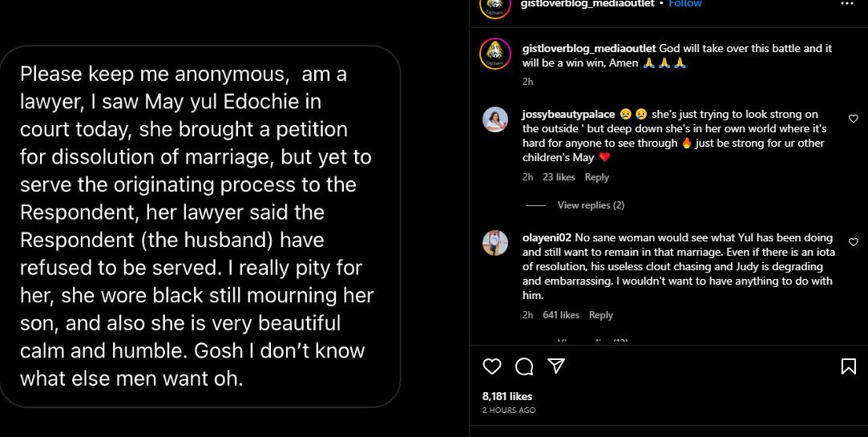This screenshot has width=868, height=437.
Task: Save post using the bookmark icon
Action: click(x=848, y=366)
